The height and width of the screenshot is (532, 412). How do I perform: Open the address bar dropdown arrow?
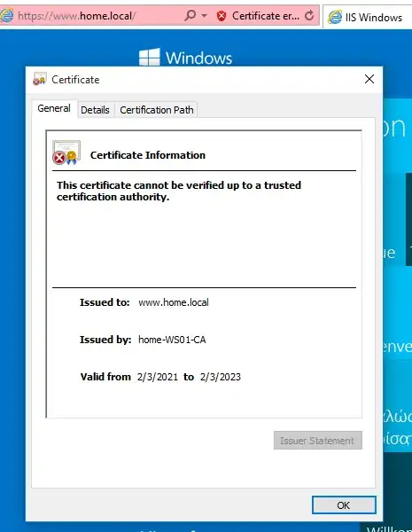[204, 16]
